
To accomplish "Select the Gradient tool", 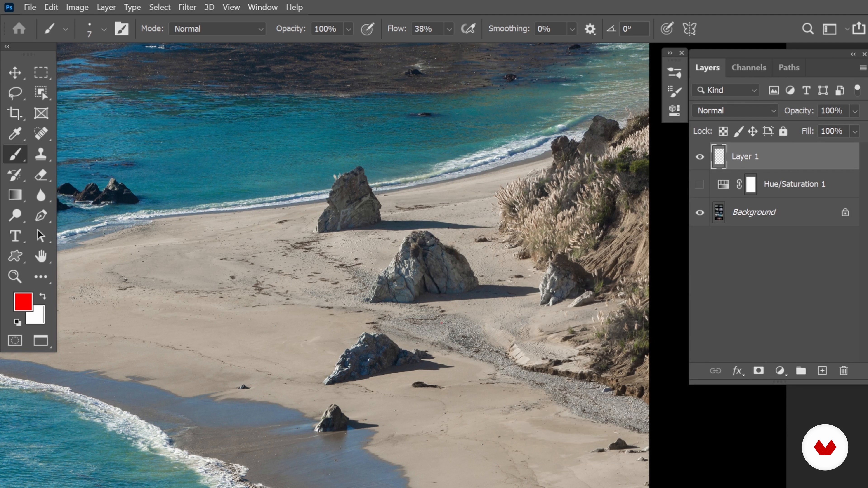I will point(15,195).
